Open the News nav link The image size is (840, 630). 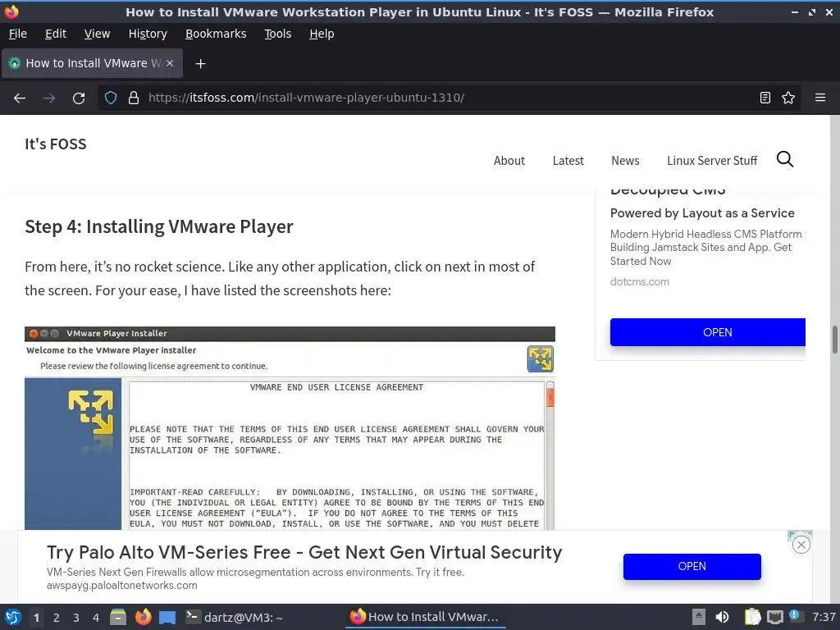[625, 161]
